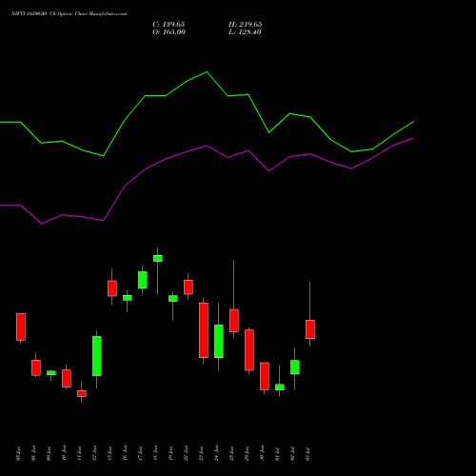The height and width of the screenshot is (476, 476).
Task: Click the red candle above 05 Jun
Action: click(21, 327)
